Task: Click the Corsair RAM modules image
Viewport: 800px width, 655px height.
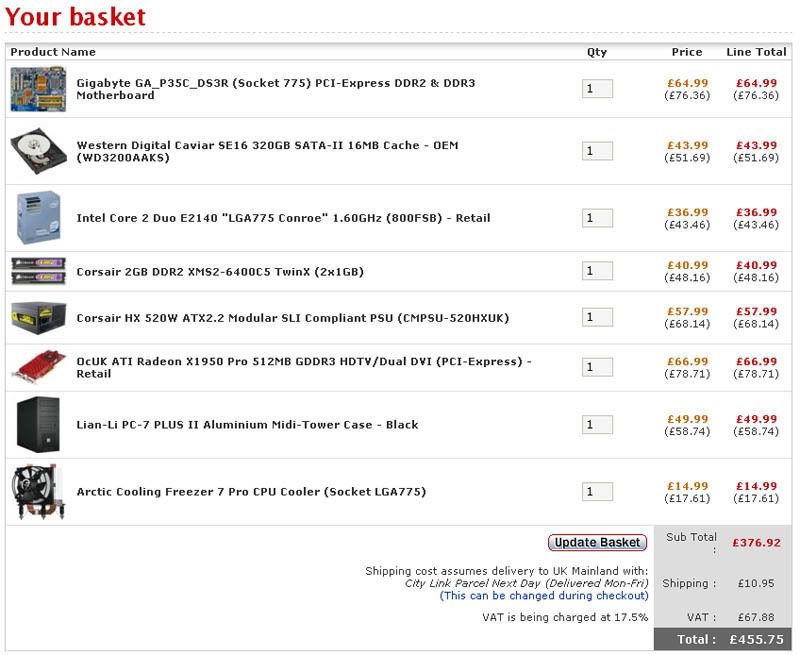Action: pos(38,271)
